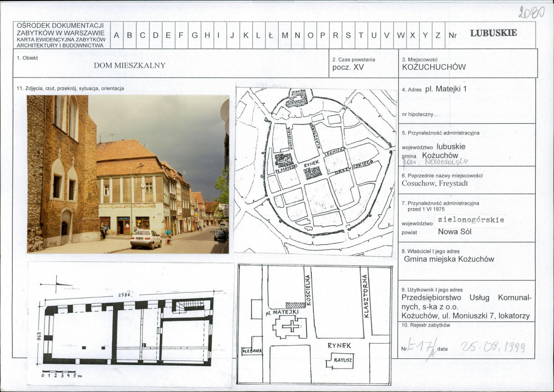
Task: Click the site situation plan
Action: [315, 325]
